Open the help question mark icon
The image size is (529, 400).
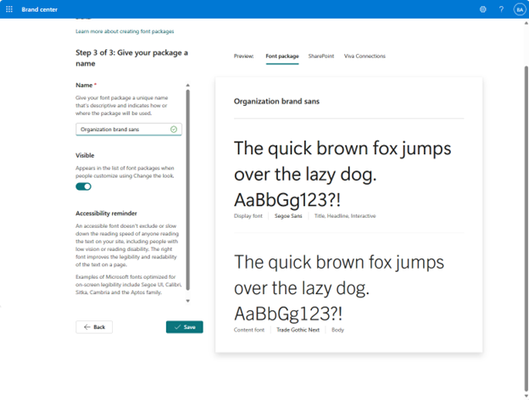[x=501, y=9]
